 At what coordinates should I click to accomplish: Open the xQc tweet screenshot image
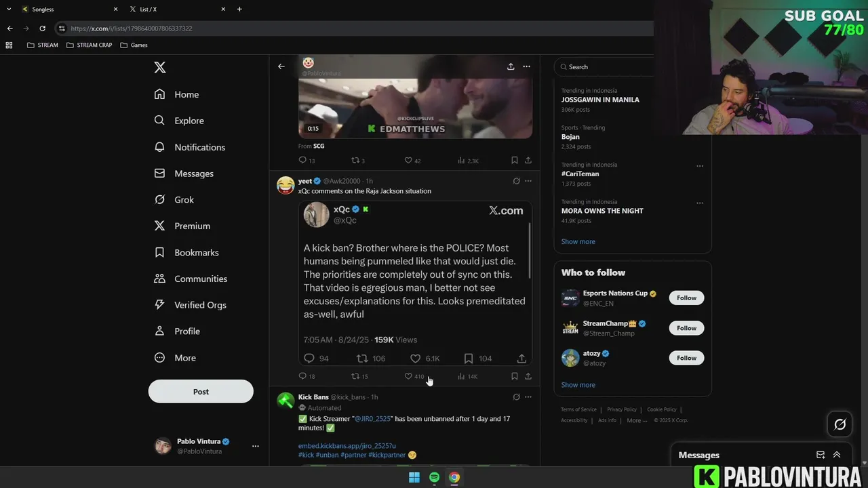pyautogui.click(x=415, y=283)
